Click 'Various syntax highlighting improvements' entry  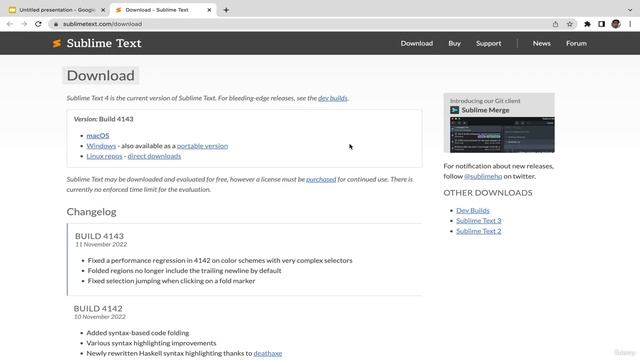(x=151, y=343)
